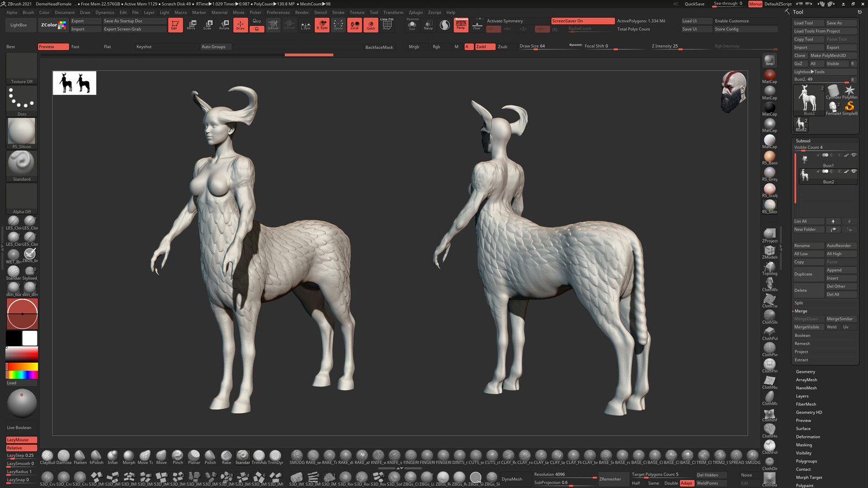Expand the Geometry section
The width and height of the screenshot is (868, 488).
(x=806, y=371)
